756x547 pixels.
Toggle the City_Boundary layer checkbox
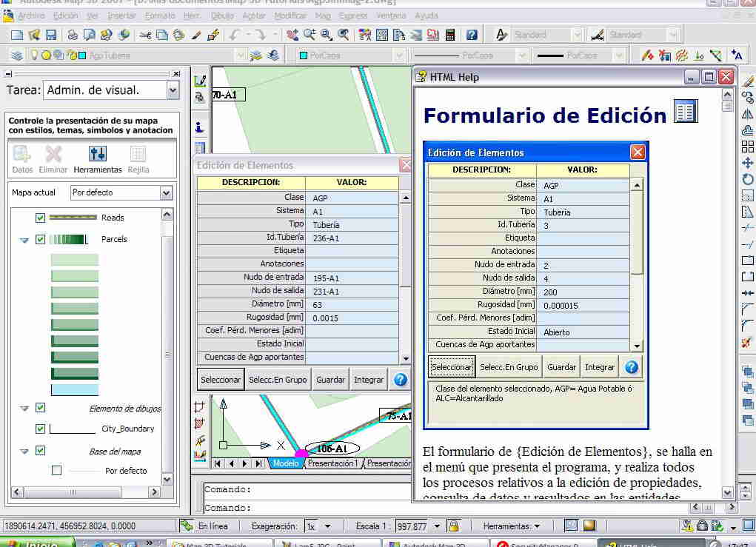(x=41, y=429)
